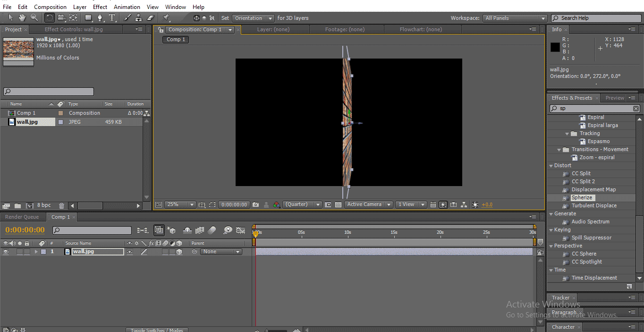Hide the wall.jpg layer with the eye toggle
Screen dimensions: 644x332
(6, 252)
